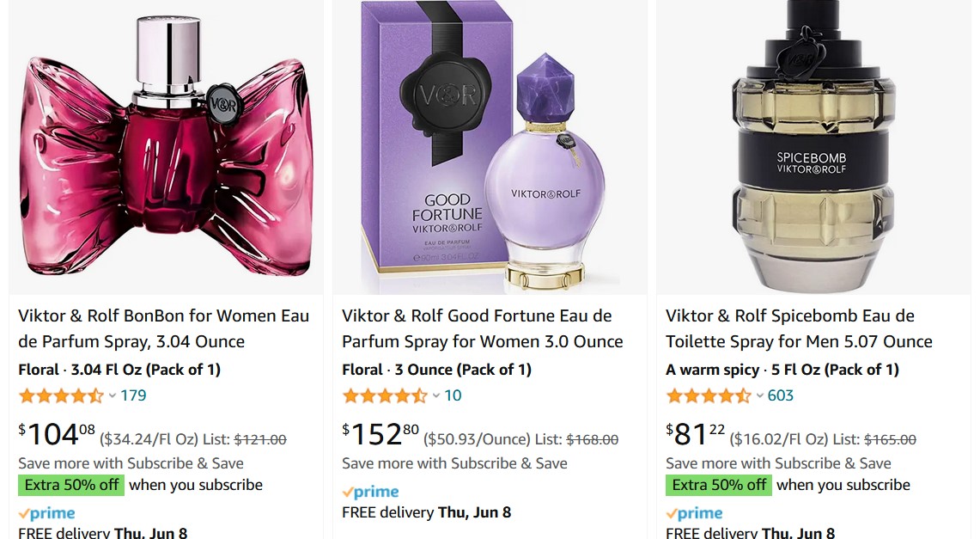
Task: Expand the Spicebomb rating breakdown chevron
Action: point(760,396)
